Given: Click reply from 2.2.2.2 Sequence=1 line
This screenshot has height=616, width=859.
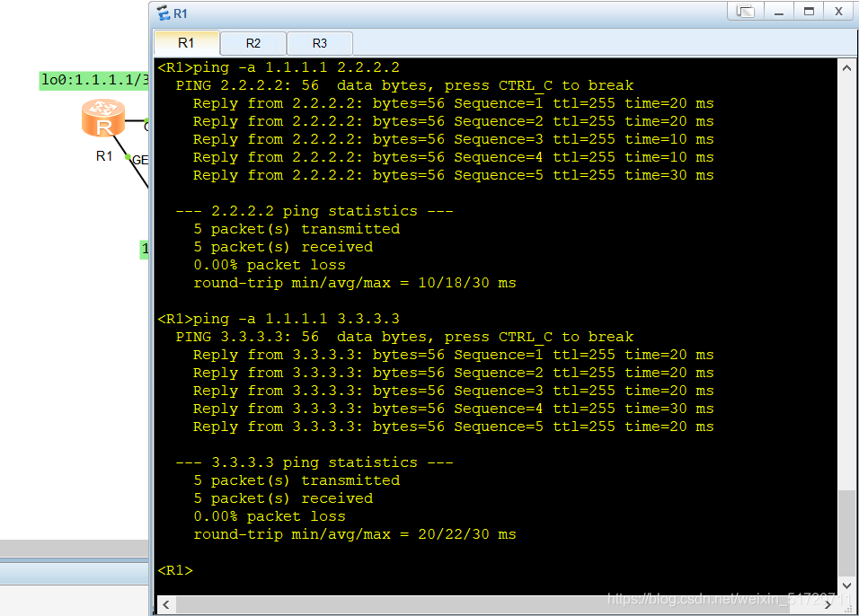Looking at the screenshot, I should click(453, 103).
